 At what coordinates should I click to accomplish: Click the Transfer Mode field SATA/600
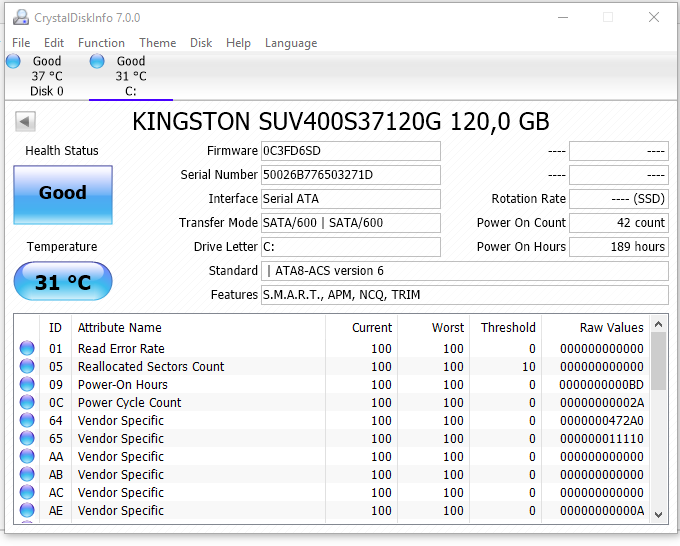pos(351,223)
